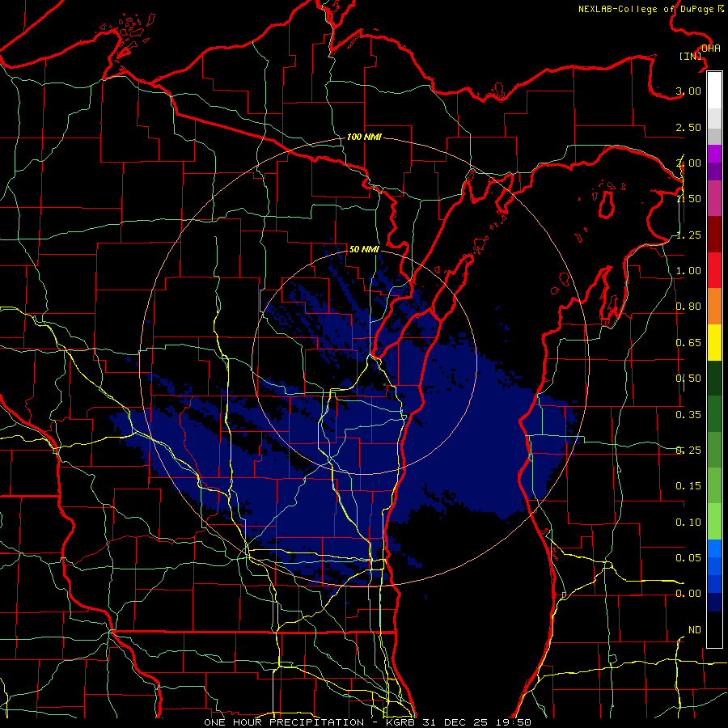Pick the pink legend swatch
Viewport: 728px width, 728px height.
click(x=714, y=198)
